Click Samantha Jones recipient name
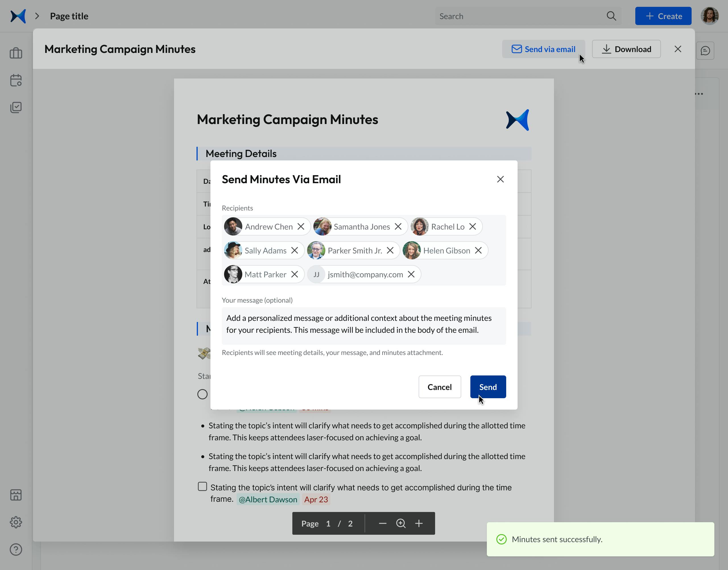This screenshot has width=728, height=570. [x=362, y=227]
